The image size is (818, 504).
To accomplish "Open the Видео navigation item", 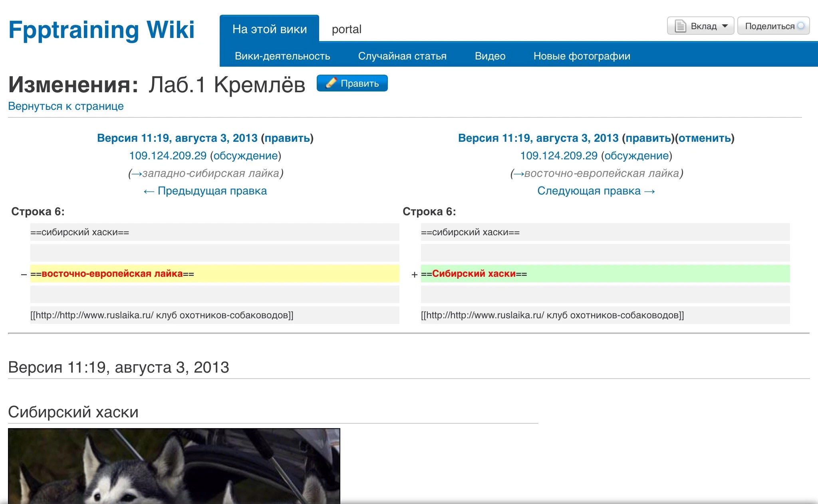I will click(x=490, y=56).
